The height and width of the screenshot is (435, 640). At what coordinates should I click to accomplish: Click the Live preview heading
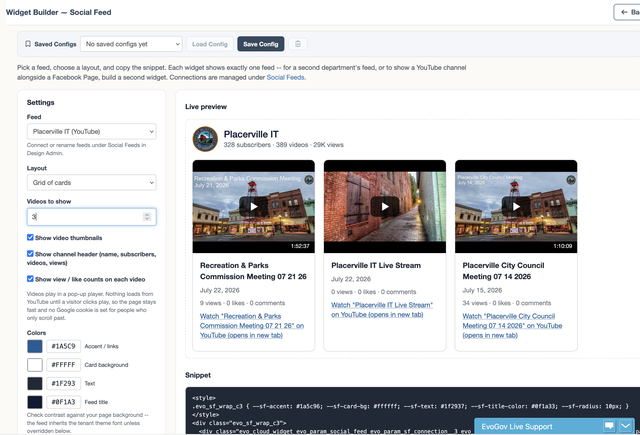tap(206, 107)
